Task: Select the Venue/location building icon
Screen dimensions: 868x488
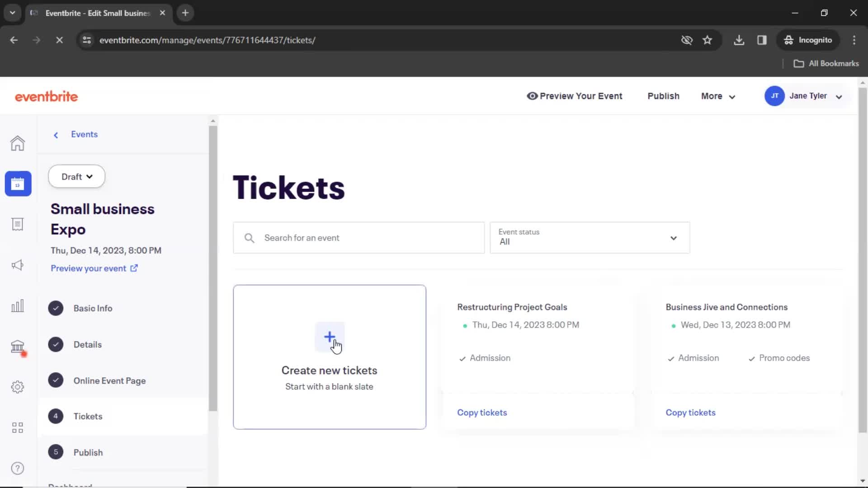Action: 17,346
